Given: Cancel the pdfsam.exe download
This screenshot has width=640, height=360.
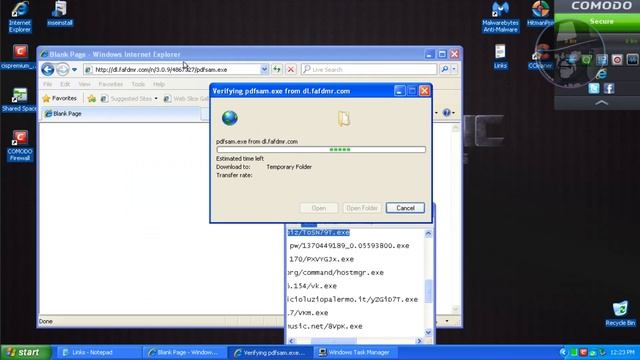Looking at the screenshot, I should [x=405, y=208].
